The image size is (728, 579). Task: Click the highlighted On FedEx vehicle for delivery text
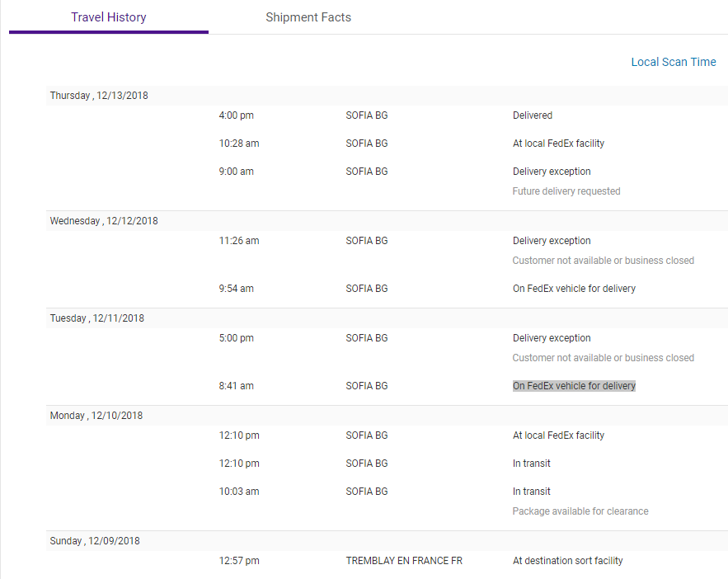pyautogui.click(x=574, y=386)
